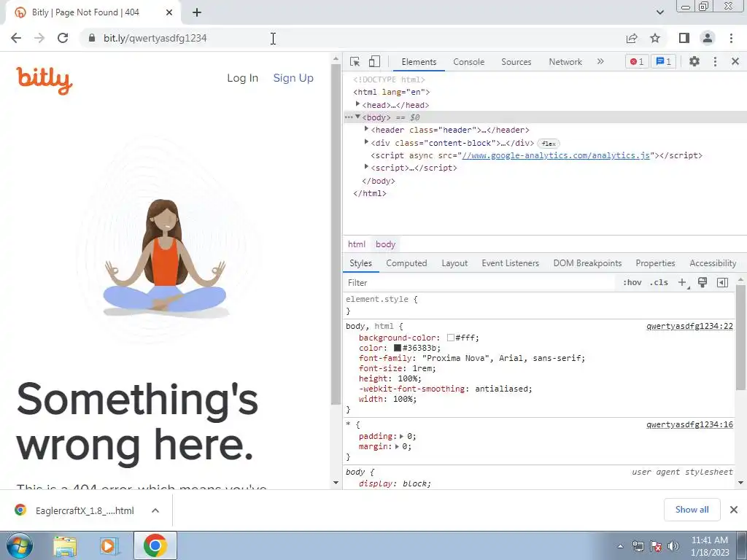The image size is (747, 560).
Task: Open white background-color swatch picker
Action: 450,338
